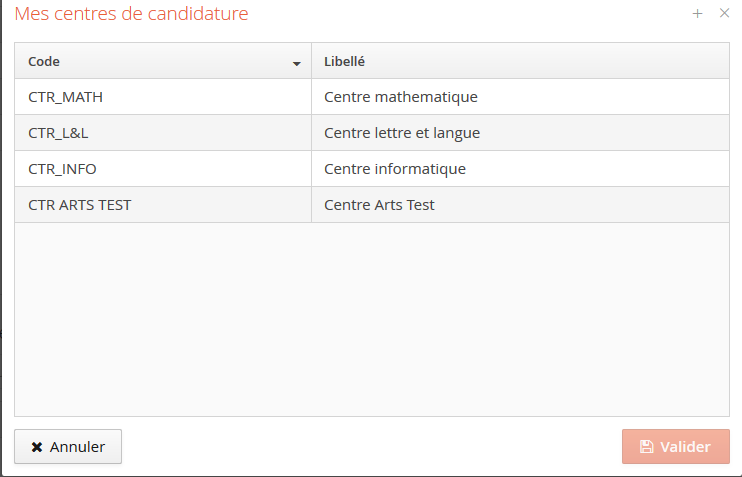Click the Centre Arts Test label cell
Viewport: 742px width, 477px height.
click(x=379, y=205)
